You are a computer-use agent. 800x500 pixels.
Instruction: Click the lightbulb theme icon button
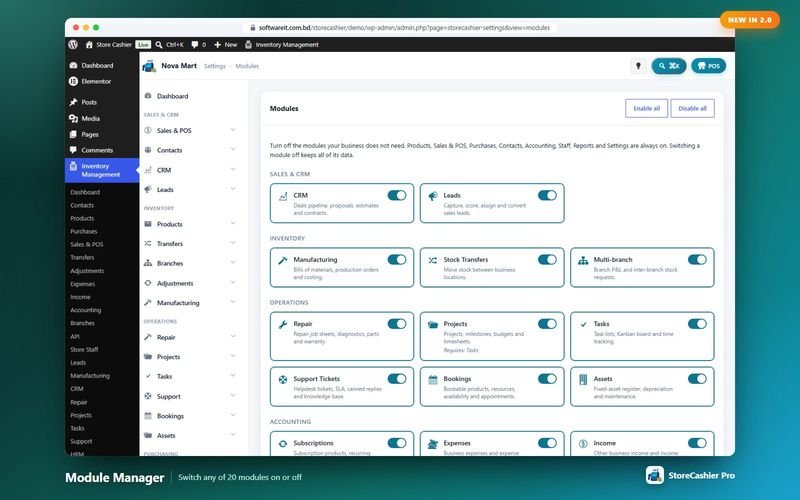pos(638,66)
